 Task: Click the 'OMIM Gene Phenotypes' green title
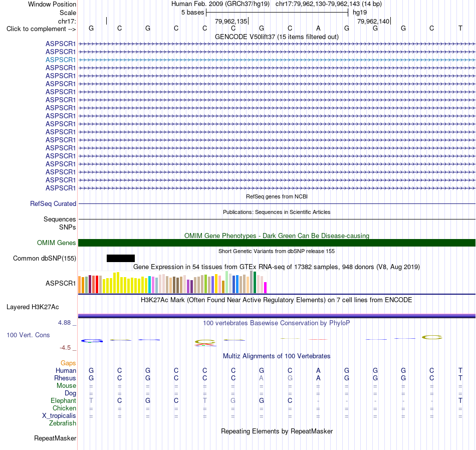[277, 236]
